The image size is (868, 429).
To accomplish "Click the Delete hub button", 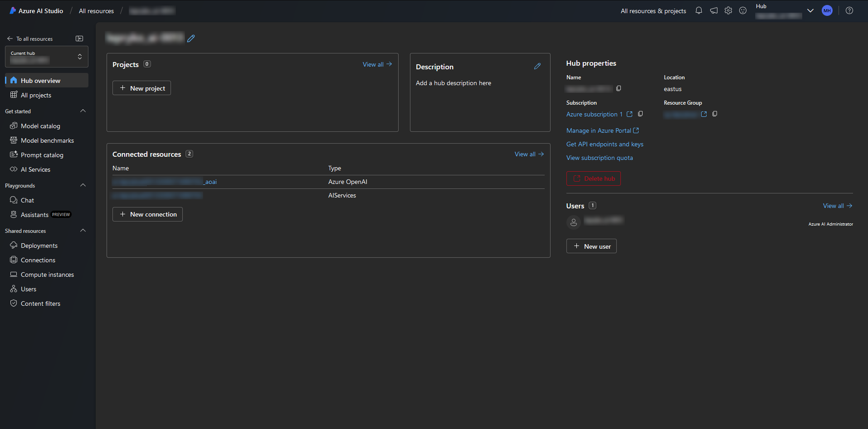I will point(593,178).
